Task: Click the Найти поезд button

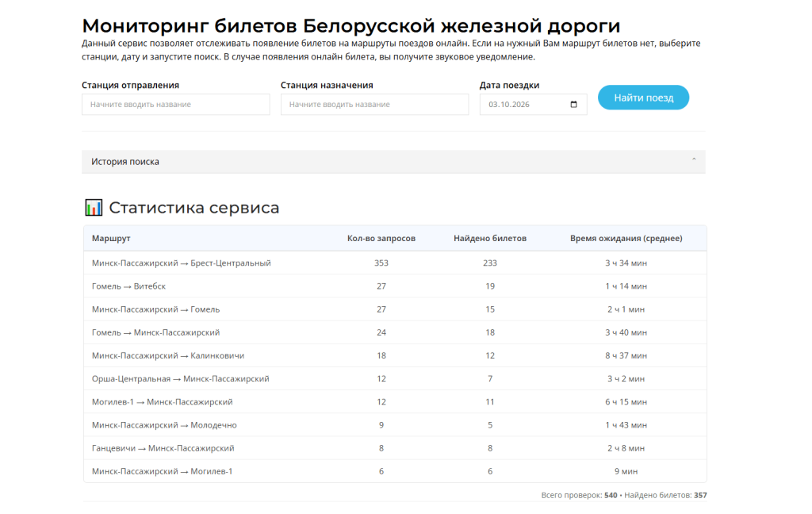Action: click(x=643, y=98)
